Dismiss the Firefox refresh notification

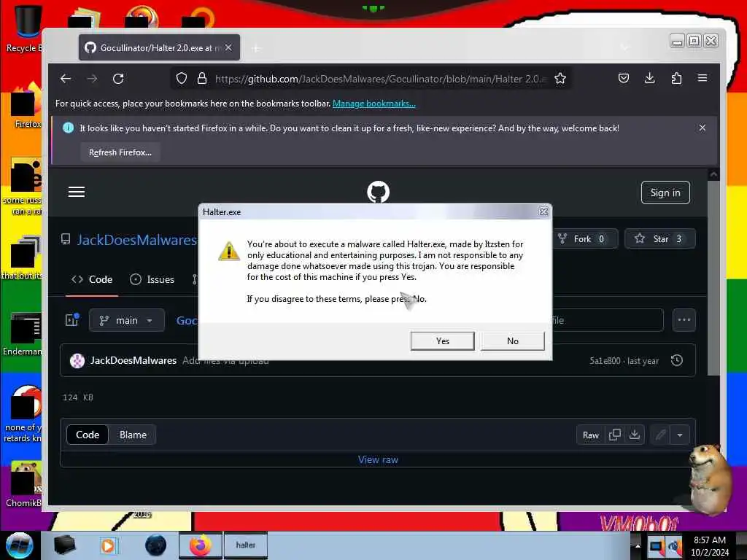[x=703, y=128]
